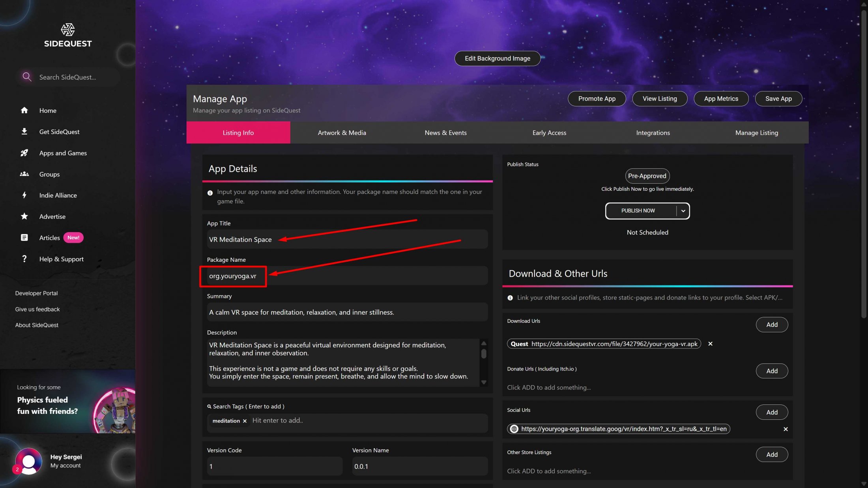868x488 pixels.
Task: Open Help & Support question mark icon
Action: pyautogui.click(x=24, y=259)
